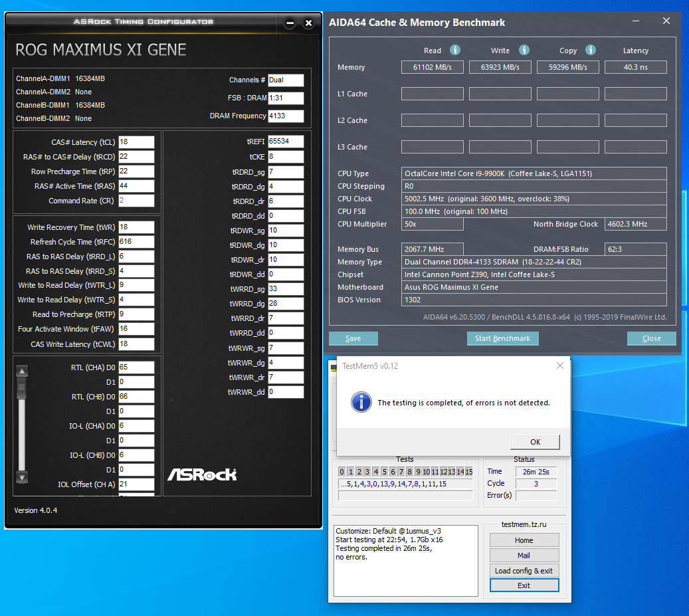This screenshot has height=616, width=689.
Task: Click the tWTR_L value field
Action: (137, 285)
